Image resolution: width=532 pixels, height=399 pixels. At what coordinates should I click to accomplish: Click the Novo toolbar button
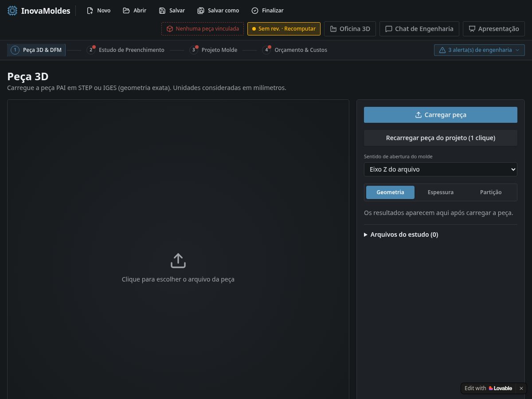(98, 11)
